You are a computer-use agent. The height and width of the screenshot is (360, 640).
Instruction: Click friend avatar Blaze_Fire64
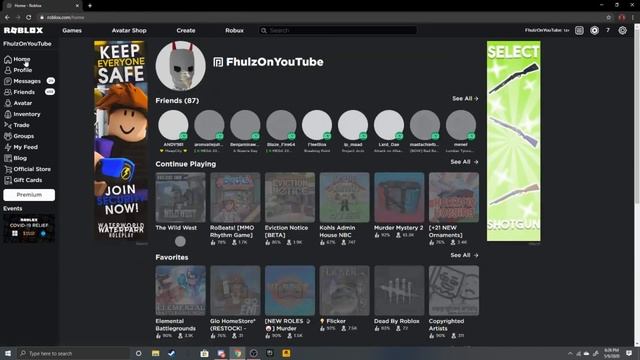click(x=281, y=125)
